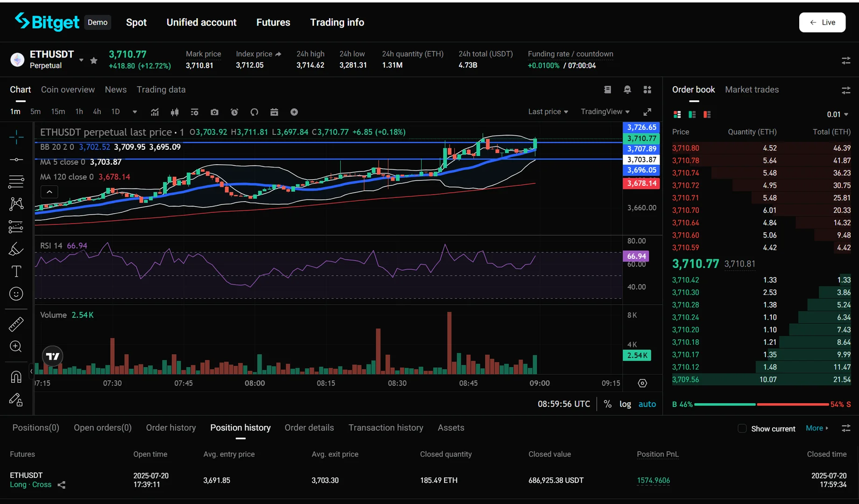Select the magnet snap mode tool
The image size is (859, 504).
click(x=16, y=377)
